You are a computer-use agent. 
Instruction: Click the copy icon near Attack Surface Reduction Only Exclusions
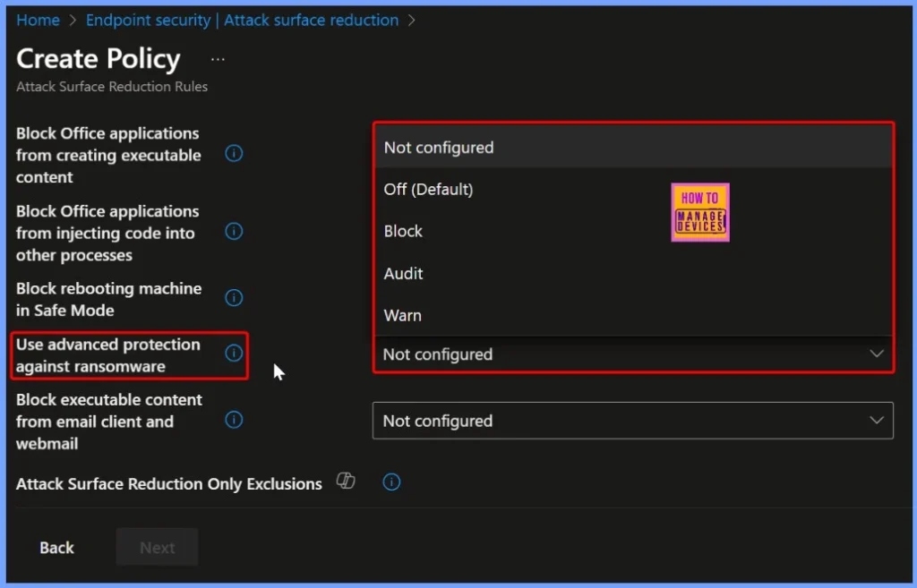point(346,481)
